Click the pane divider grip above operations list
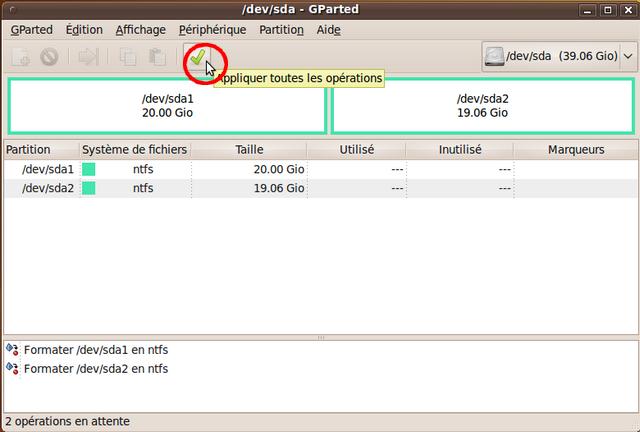Screen dimensions: 640x432 pyautogui.click(x=321, y=338)
